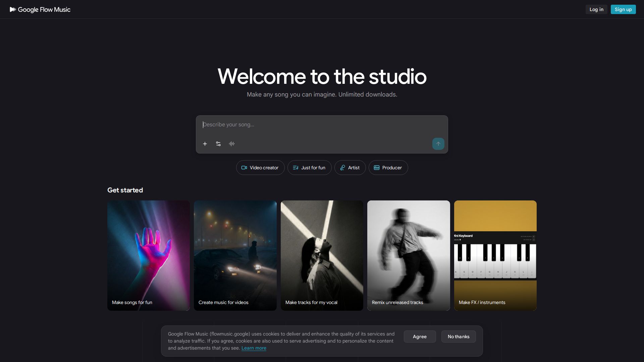Image resolution: width=644 pixels, height=362 pixels.
Task: Open the Make FX / instruments card
Action: point(495,255)
